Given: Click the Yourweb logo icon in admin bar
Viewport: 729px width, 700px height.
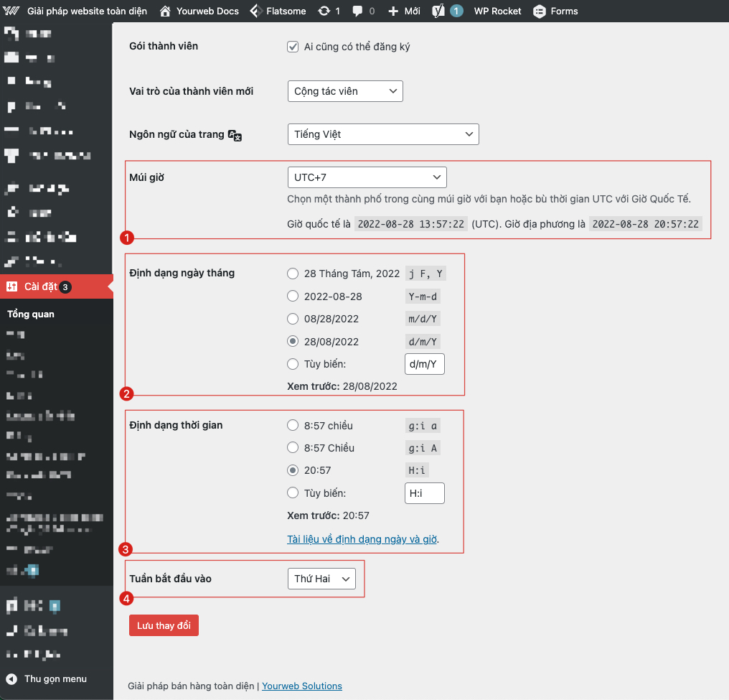Looking at the screenshot, I should pyautogui.click(x=11, y=11).
